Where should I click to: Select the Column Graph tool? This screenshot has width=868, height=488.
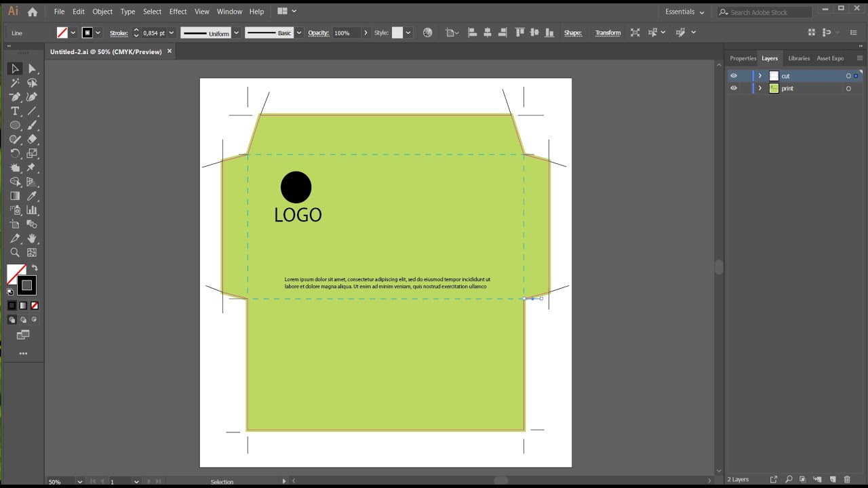click(x=32, y=210)
